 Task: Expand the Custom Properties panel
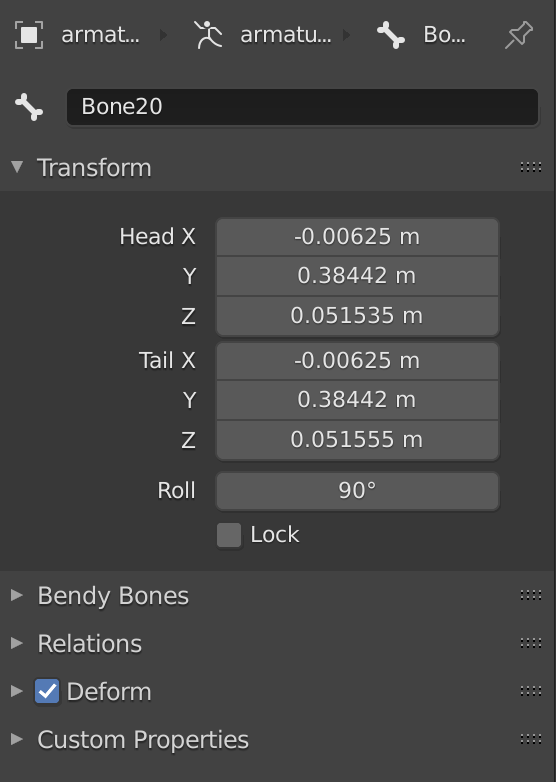pos(17,739)
